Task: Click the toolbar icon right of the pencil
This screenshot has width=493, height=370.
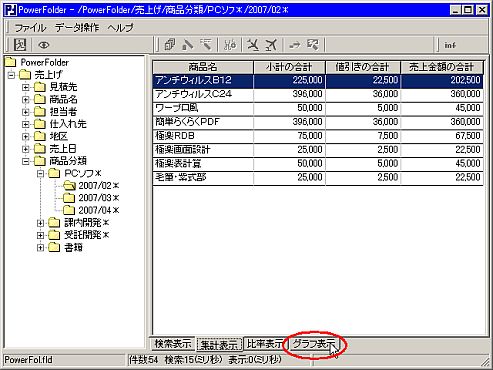Action: (x=206, y=45)
